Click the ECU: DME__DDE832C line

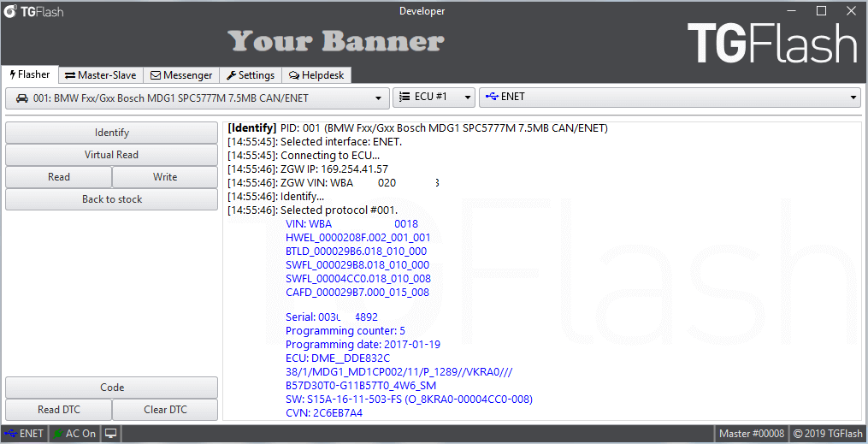tap(338, 358)
